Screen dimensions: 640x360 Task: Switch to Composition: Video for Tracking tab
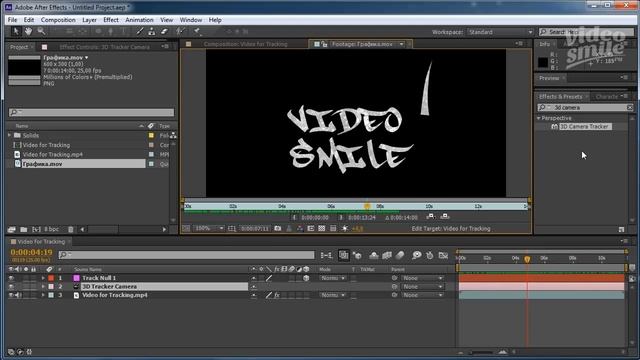pyautogui.click(x=245, y=44)
